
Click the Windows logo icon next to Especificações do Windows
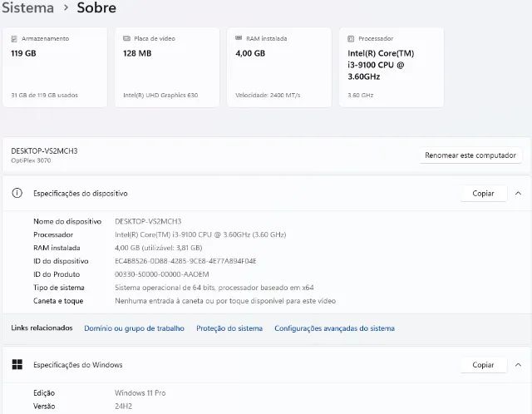(17, 365)
